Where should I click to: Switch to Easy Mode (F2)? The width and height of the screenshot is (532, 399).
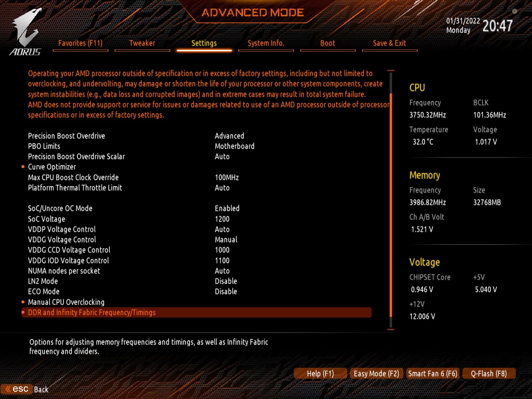376,373
